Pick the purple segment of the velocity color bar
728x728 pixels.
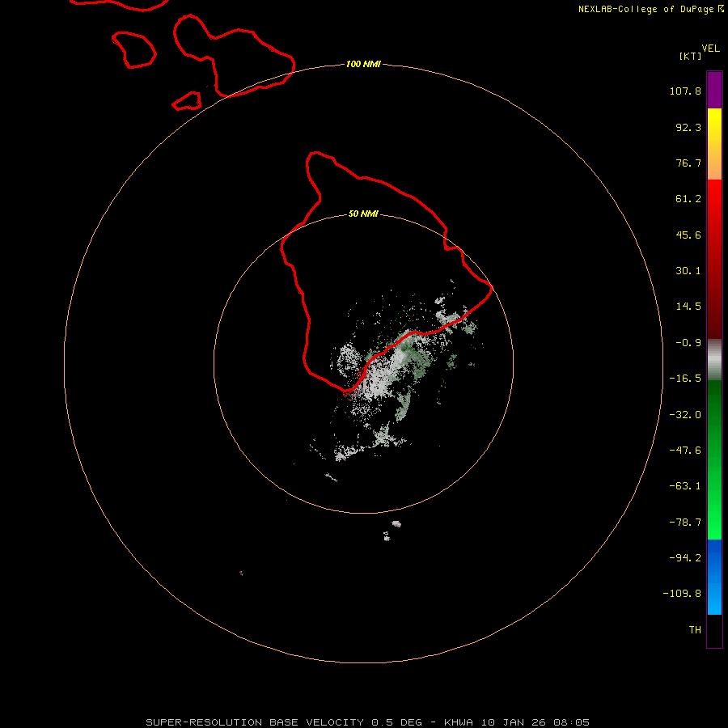click(714, 90)
